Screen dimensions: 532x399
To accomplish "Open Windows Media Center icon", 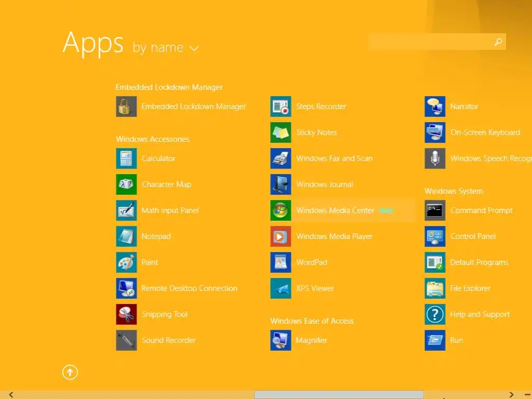I will click(281, 210).
